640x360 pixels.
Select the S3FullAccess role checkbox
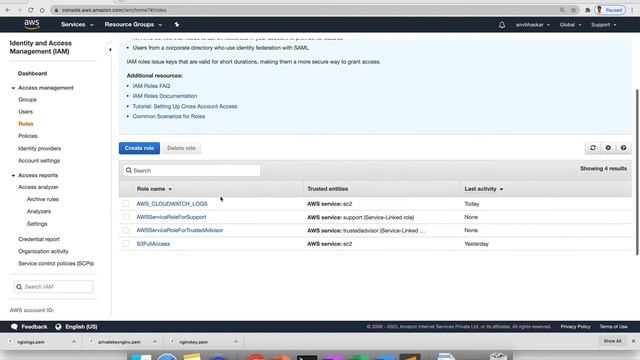pyautogui.click(x=126, y=244)
